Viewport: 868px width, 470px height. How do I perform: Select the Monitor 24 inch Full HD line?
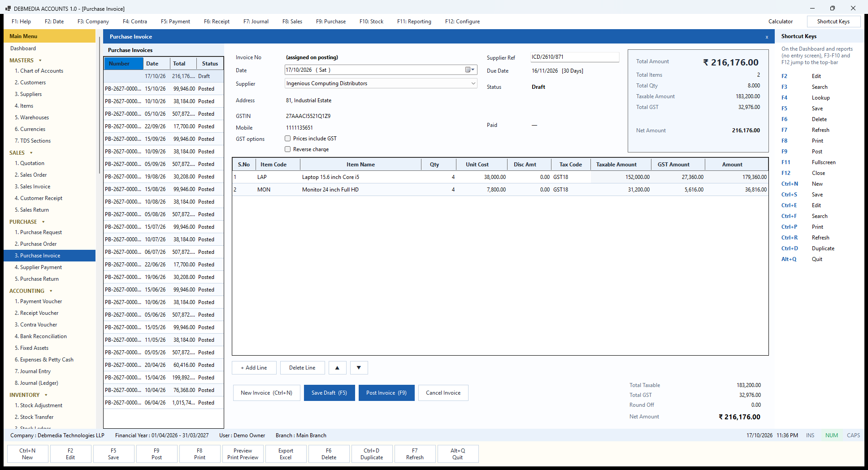click(500, 190)
